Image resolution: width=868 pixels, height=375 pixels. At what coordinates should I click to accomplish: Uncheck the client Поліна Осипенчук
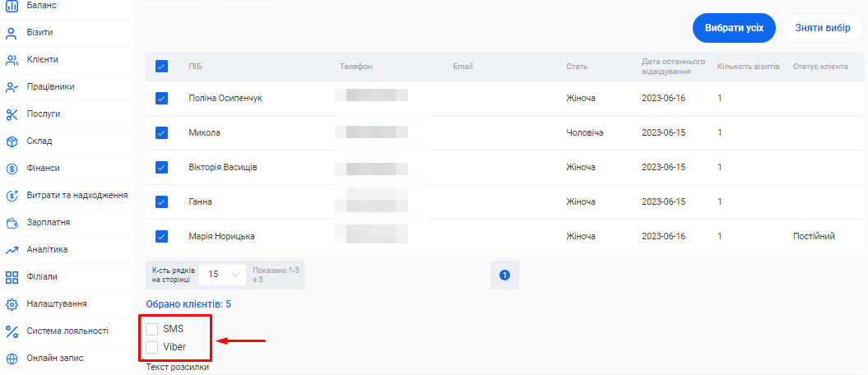pyautogui.click(x=161, y=99)
